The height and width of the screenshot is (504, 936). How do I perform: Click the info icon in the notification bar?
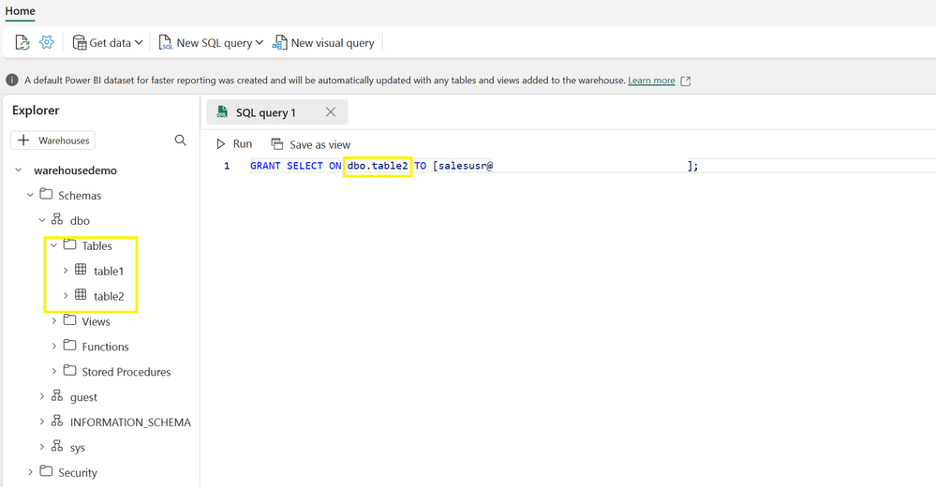point(12,79)
